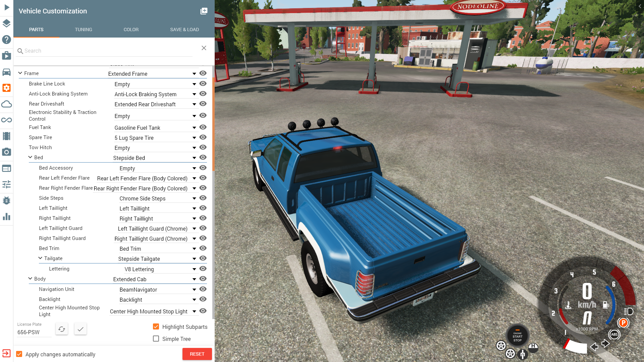The height and width of the screenshot is (362, 644).
Task: Click the left turn signal arrow
Action: click(x=594, y=347)
